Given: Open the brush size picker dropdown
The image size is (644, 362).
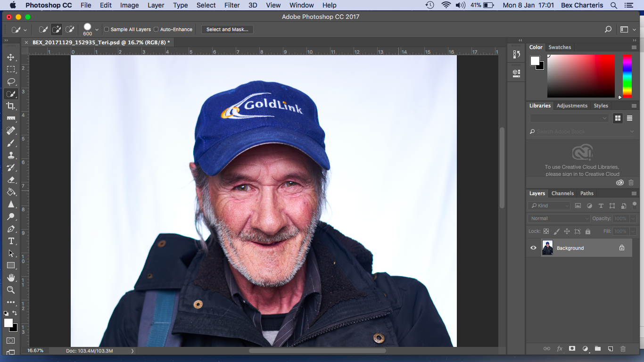Looking at the screenshot, I should 97,29.
